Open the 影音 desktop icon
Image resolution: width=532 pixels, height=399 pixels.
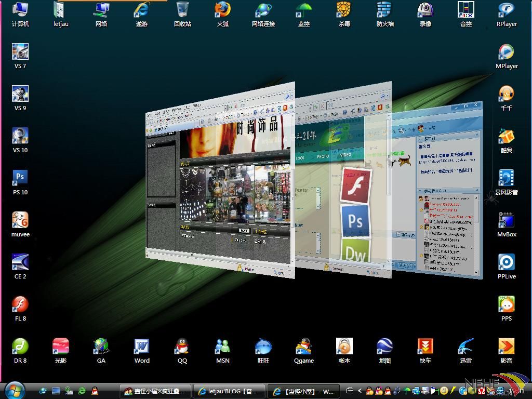tap(507, 351)
